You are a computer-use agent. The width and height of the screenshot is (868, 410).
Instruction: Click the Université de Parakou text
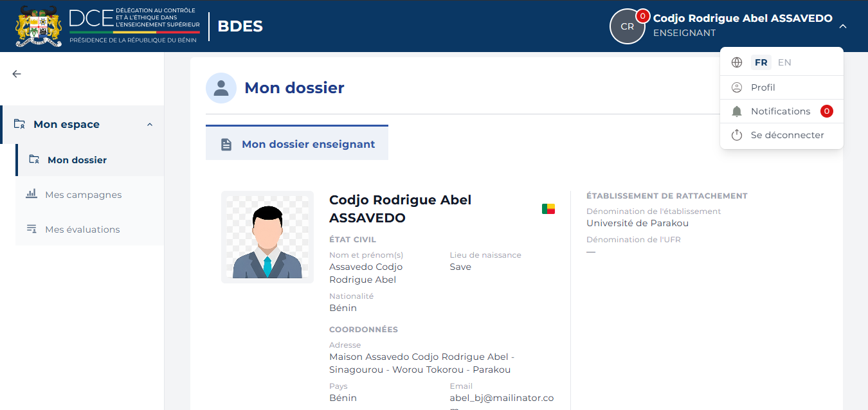pos(637,223)
